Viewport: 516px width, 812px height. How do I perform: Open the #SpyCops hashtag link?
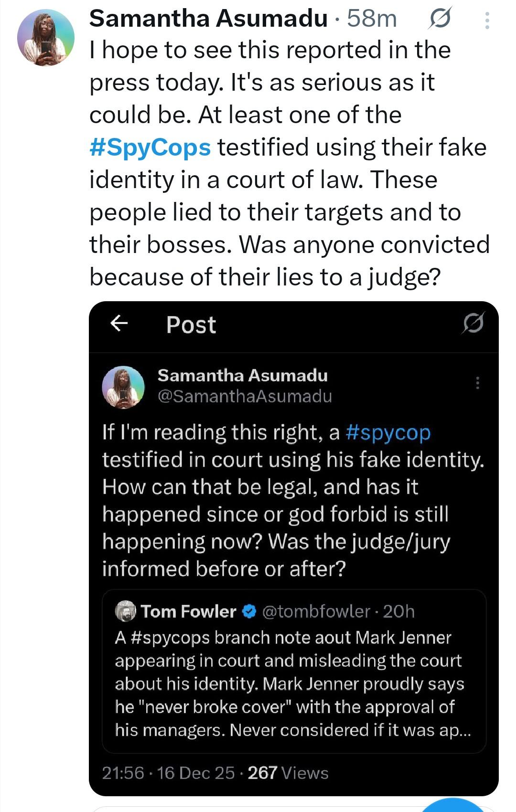(150, 148)
